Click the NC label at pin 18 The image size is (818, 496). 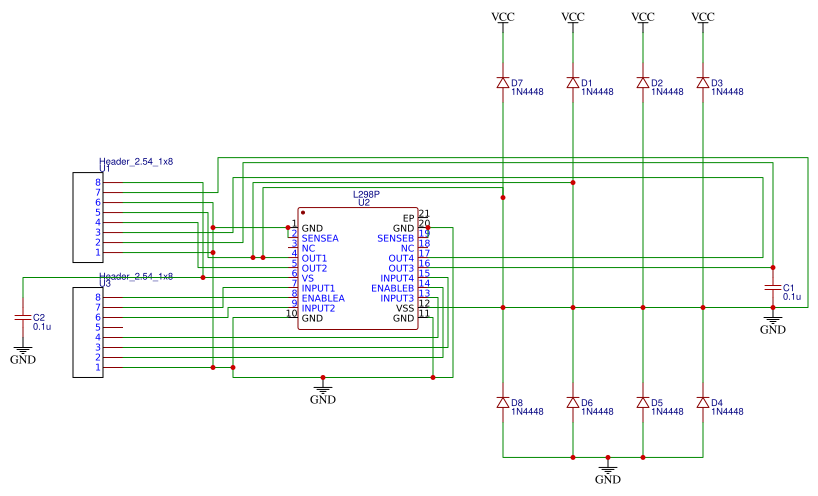point(407,248)
